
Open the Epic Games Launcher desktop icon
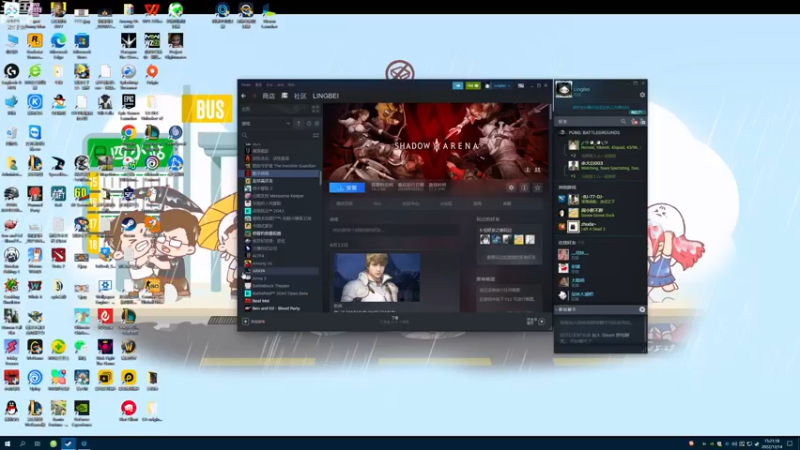coord(129,106)
